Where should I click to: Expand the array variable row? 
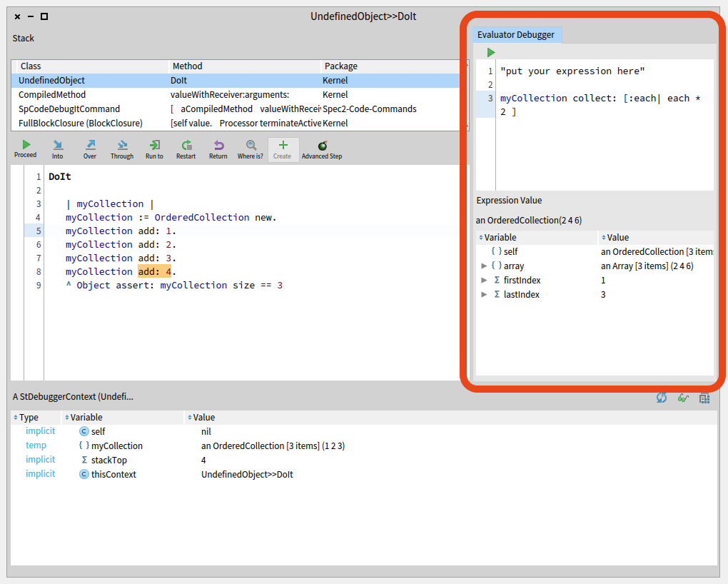pos(485,266)
